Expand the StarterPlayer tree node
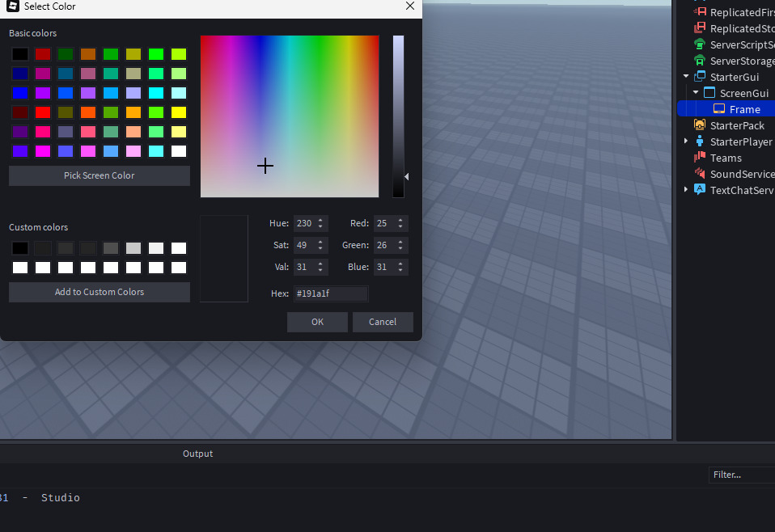Viewport: 775px width, 532px height. click(x=686, y=141)
